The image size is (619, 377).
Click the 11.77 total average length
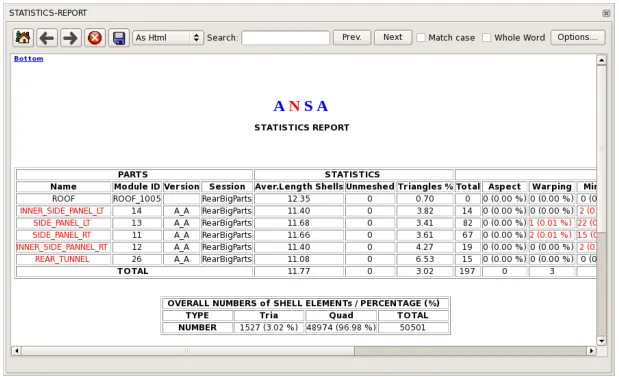click(299, 272)
